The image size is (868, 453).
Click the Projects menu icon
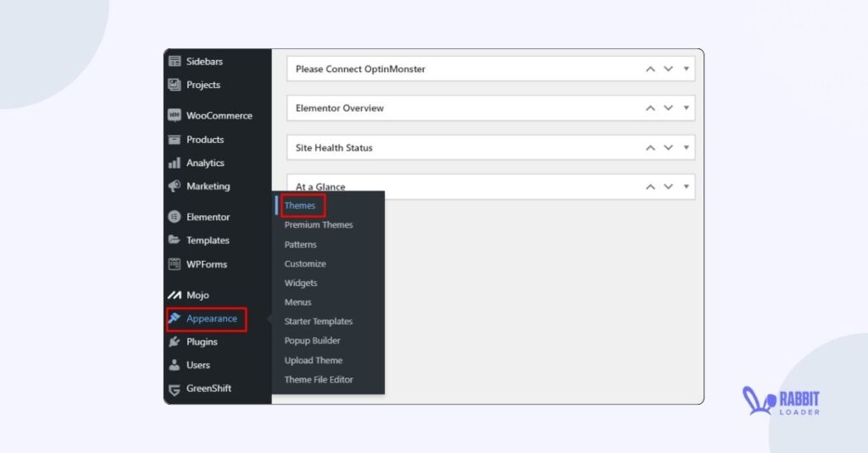coord(175,85)
